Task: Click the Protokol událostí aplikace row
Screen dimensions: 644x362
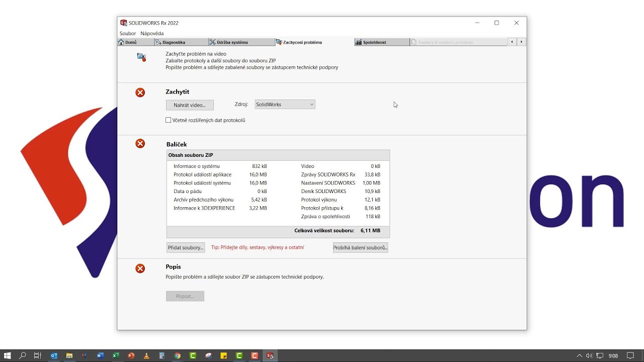Action: pos(220,174)
